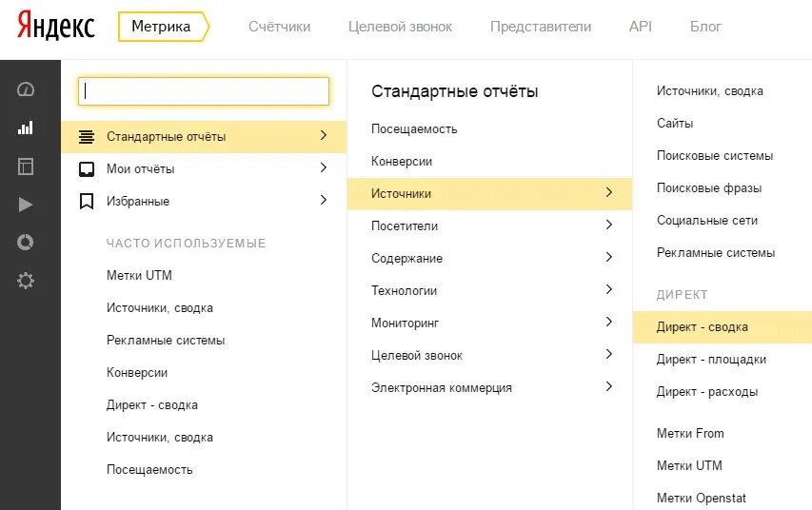Expand the Мои отчёты submenu arrow

(324, 168)
